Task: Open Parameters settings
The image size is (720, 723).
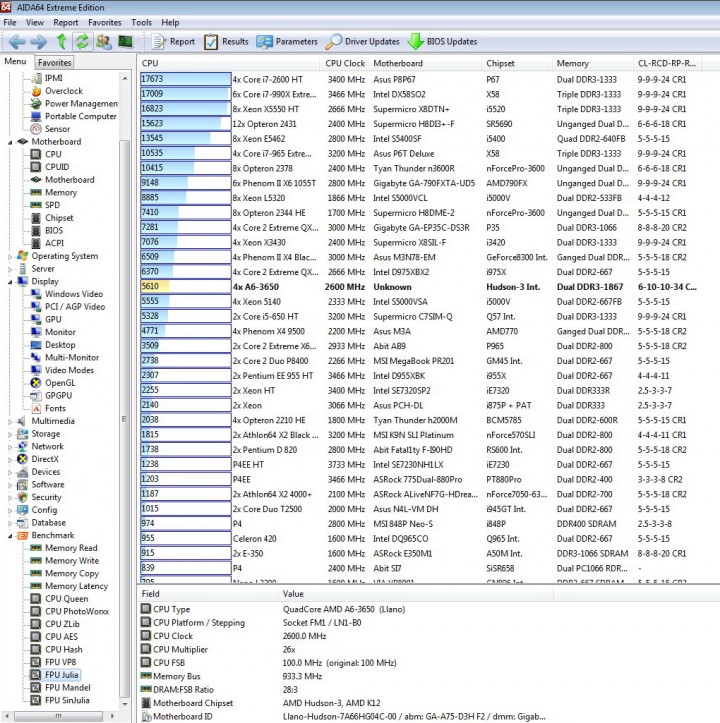Action: click(287, 42)
